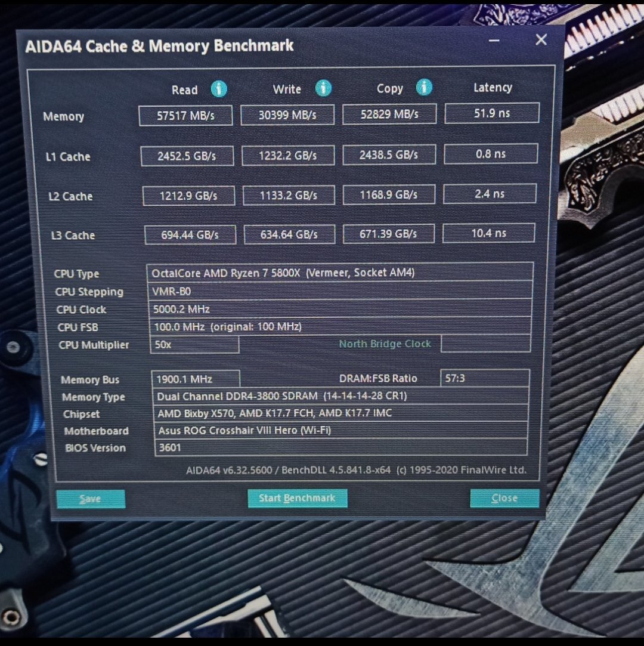
Task: Select the L1 Cache Read value 2452.5 GB/s
Action: point(187,156)
